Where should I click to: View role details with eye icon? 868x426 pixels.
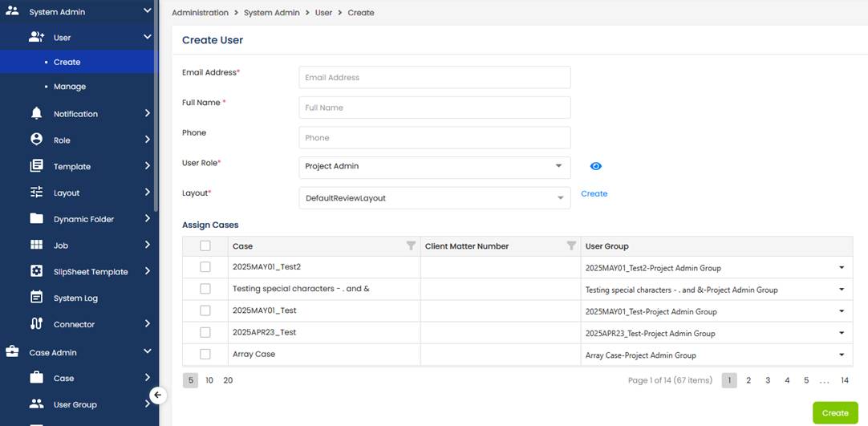coord(595,166)
